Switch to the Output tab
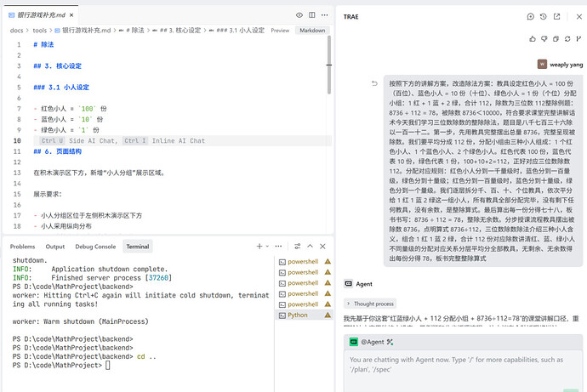Viewport: 587px width, 392px height. coord(55,247)
